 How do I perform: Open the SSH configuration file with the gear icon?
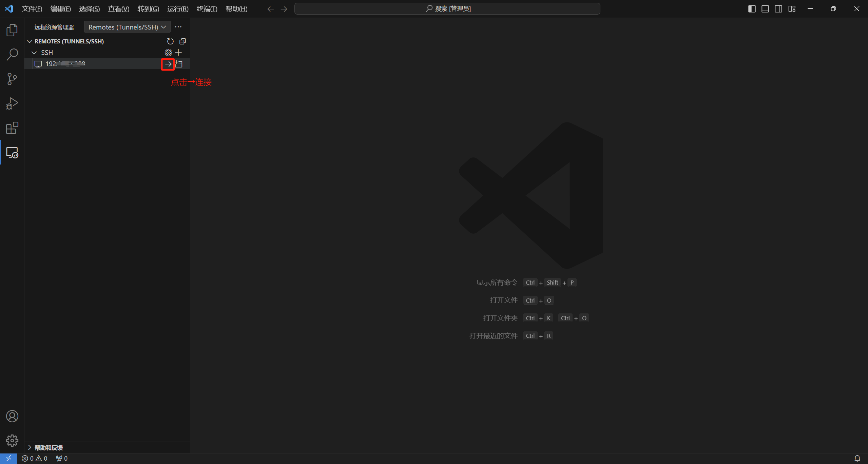click(168, 53)
